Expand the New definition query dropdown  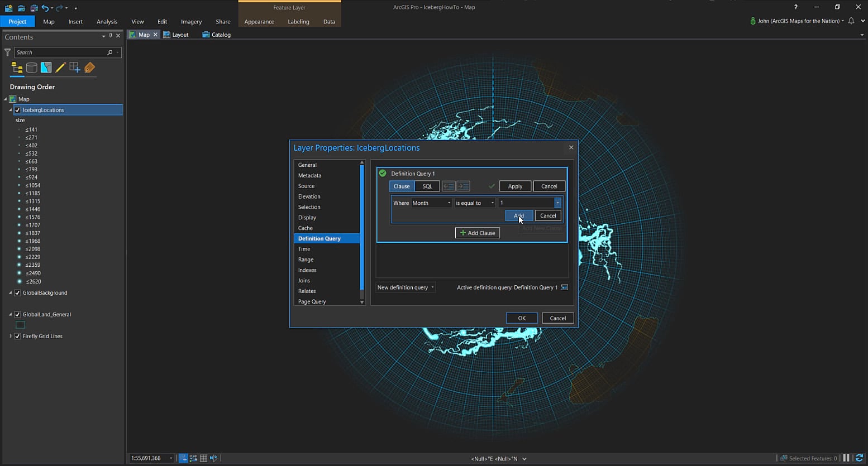(x=406, y=287)
